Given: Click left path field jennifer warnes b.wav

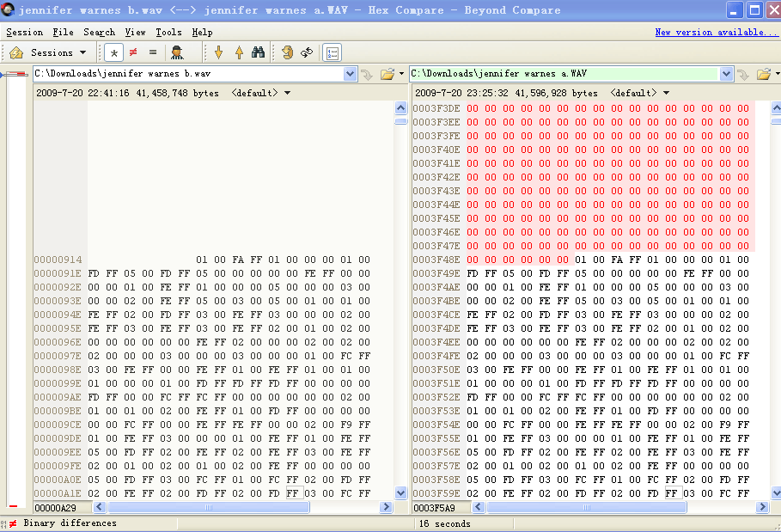Looking at the screenshot, I should tap(188, 74).
